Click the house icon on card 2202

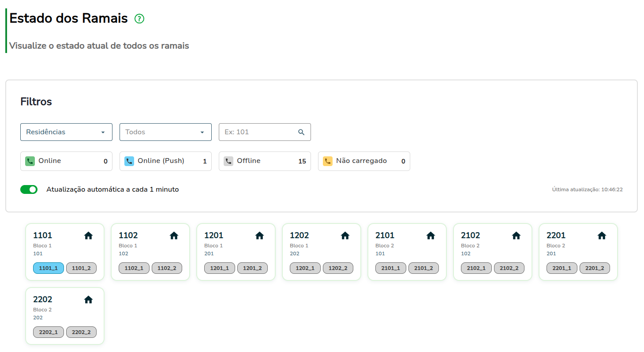tap(89, 300)
